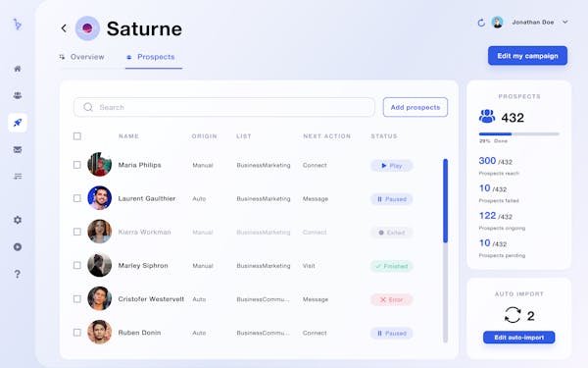588x368 pixels.
Task: Click the prospects done progress bar
Action: (519, 134)
